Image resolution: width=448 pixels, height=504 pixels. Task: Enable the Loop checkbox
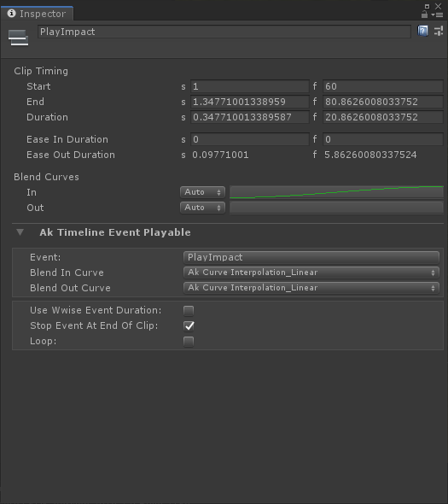[189, 342]
